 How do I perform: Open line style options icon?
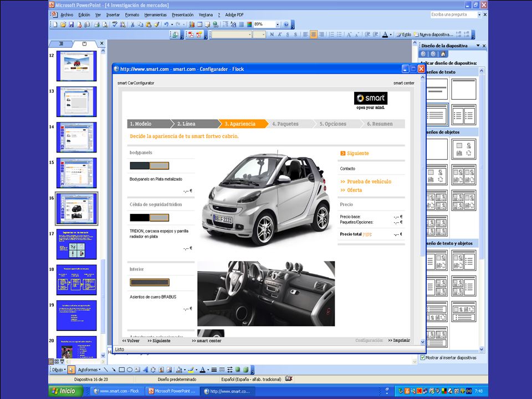214,370
